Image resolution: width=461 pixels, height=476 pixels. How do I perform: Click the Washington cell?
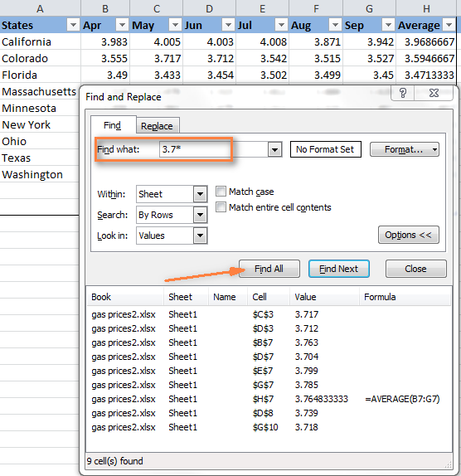click(40, 174)
